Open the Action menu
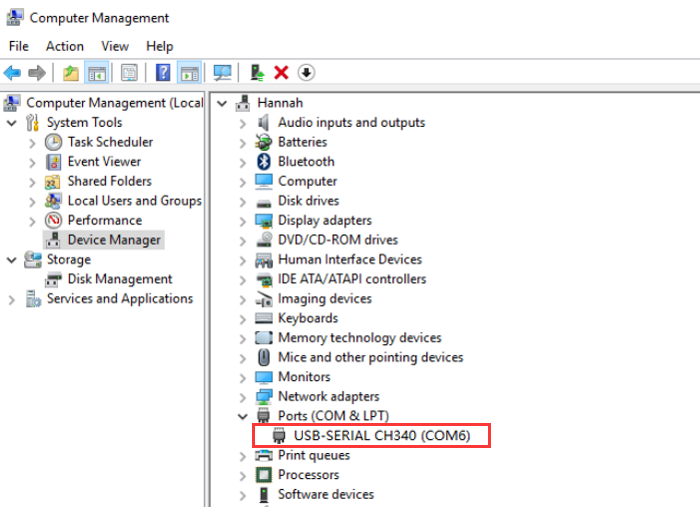 point(64,46)
